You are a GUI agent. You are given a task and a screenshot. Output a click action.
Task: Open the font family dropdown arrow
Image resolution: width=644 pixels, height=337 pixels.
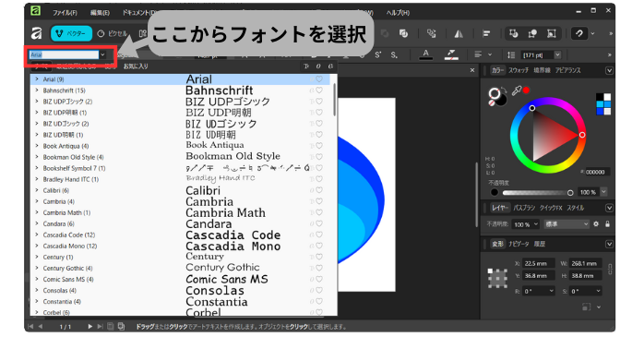(102, 54)
